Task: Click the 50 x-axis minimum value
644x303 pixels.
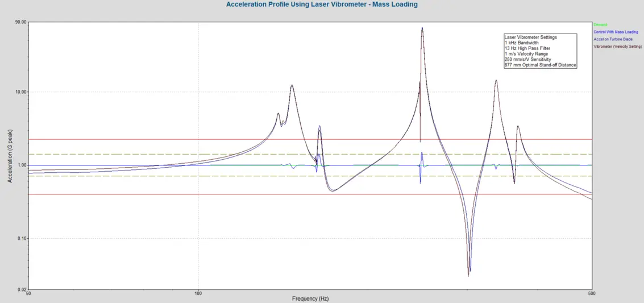Action: tap(28, 294)
